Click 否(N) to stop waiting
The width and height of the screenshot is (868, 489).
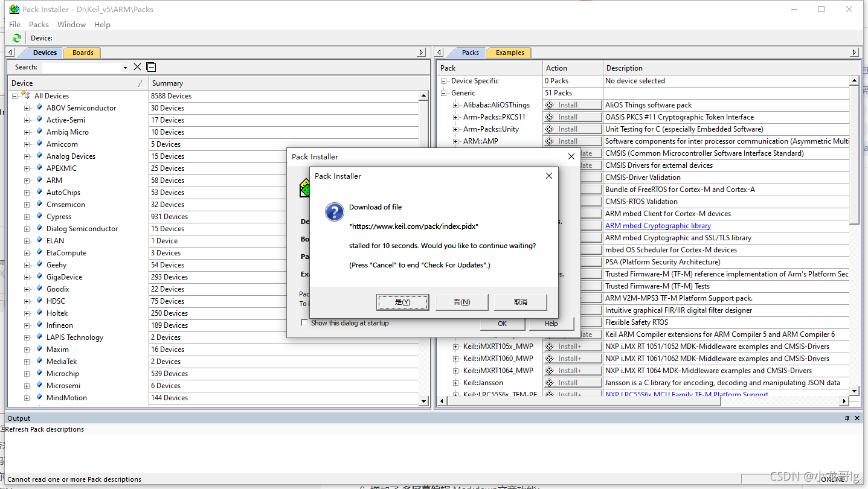click(x=461, y=302)
